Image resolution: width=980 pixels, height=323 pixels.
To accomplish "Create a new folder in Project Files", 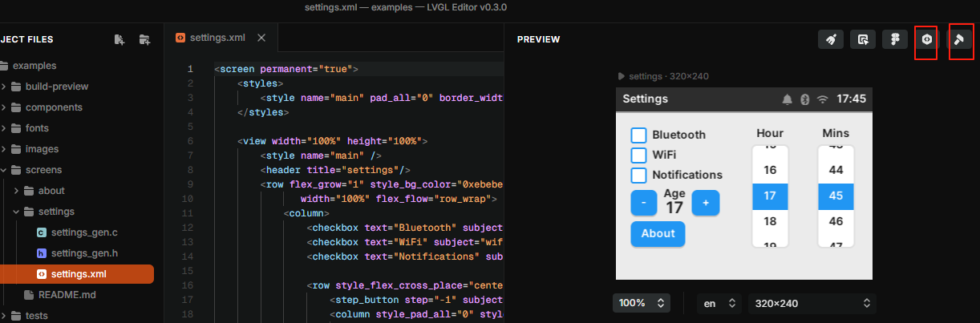I will [144, 38].
